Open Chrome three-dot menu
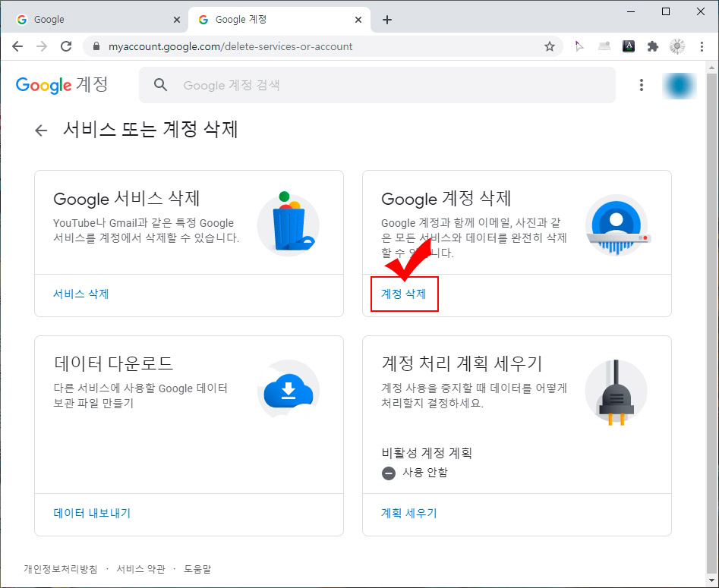The image size is (719, 588). pyautogui.click(x=702, y=46)
